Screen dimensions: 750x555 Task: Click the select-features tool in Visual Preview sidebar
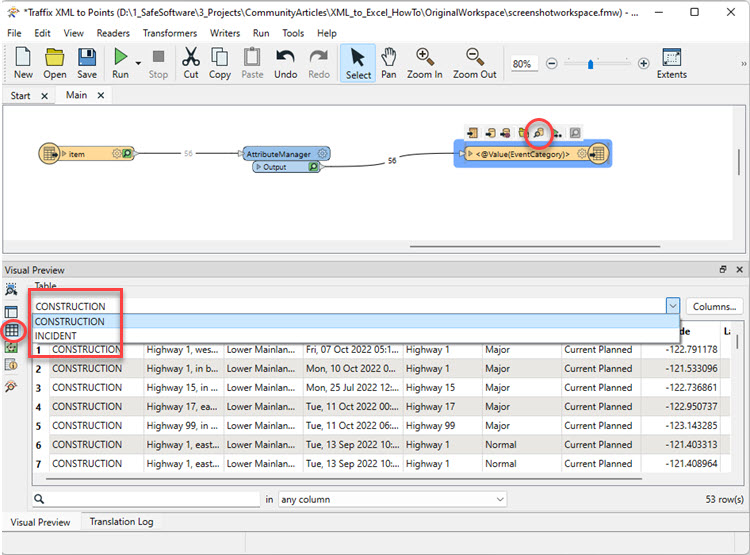(x=11, y=289)
